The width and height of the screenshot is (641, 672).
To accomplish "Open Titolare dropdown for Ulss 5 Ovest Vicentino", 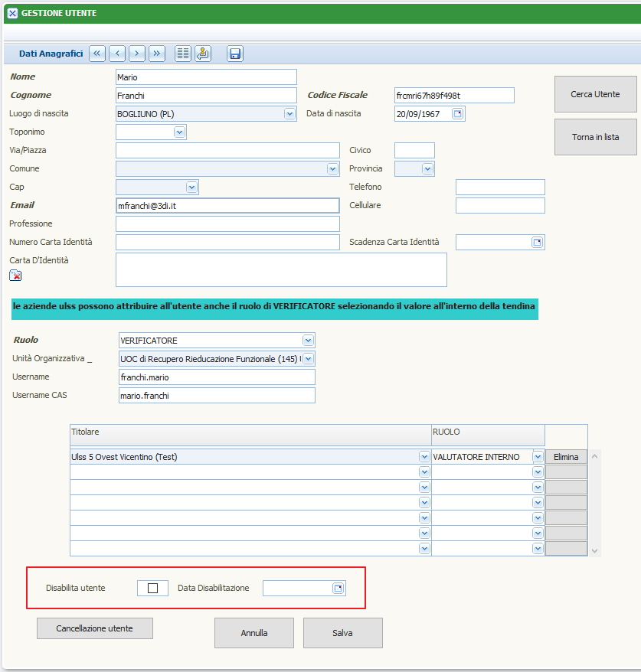I will click(424, 457).
